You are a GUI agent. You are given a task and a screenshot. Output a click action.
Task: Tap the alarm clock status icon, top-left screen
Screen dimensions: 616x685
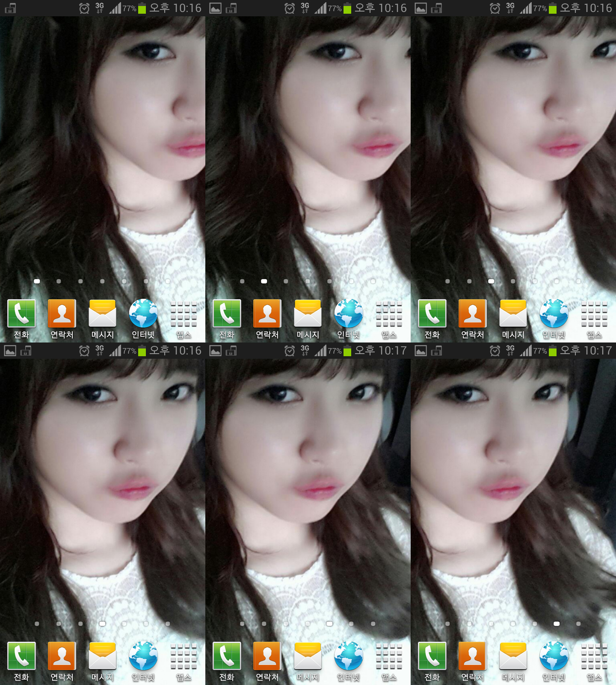pyautogui.click(x=84, y=8)
